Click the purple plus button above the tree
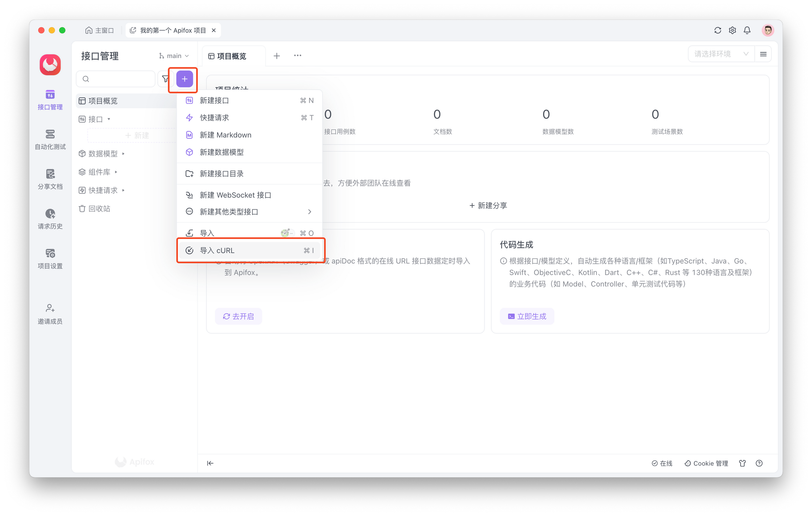The height and width of the screenshot is (516, 812). (184, 79)
